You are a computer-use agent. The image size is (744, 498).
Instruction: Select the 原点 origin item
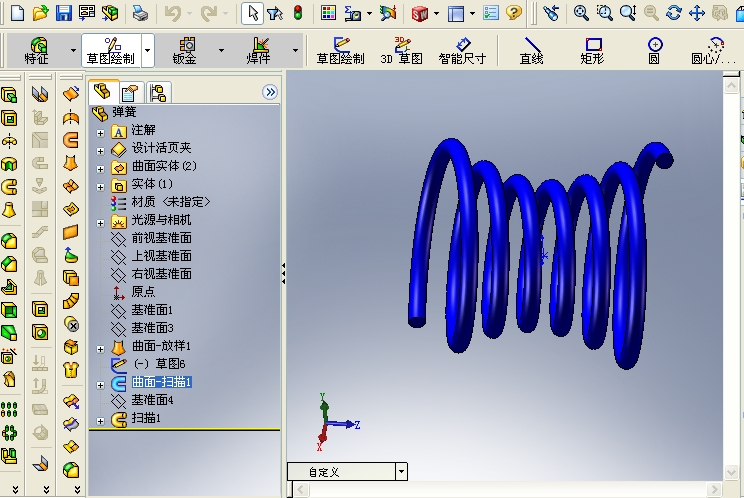(x=143, y=292)
